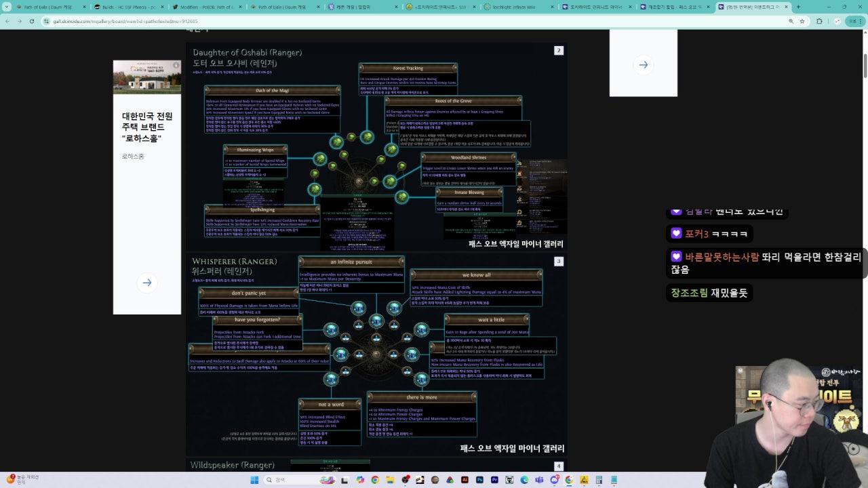Launch Copilot from the taskbar
This screenshot has width=868, height=488.
[x=360, y=480]
